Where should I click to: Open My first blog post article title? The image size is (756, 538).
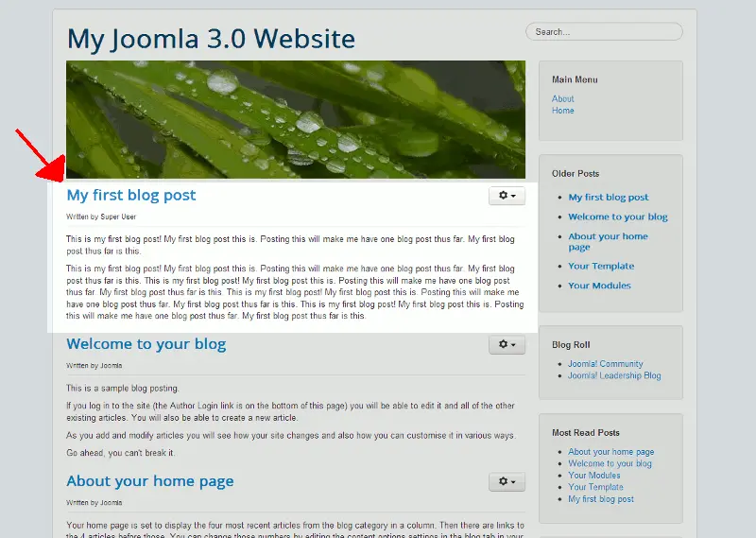131,195
